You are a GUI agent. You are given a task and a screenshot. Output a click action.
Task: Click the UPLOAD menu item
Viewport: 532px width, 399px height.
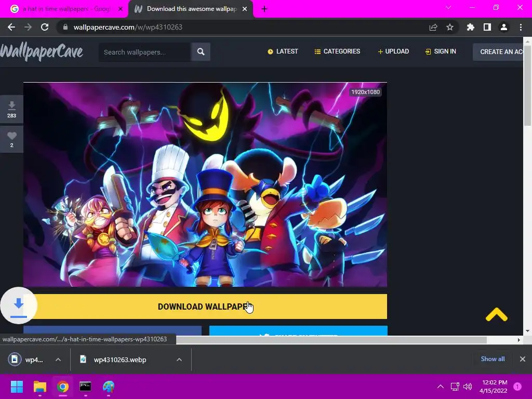tap(393, 51)
